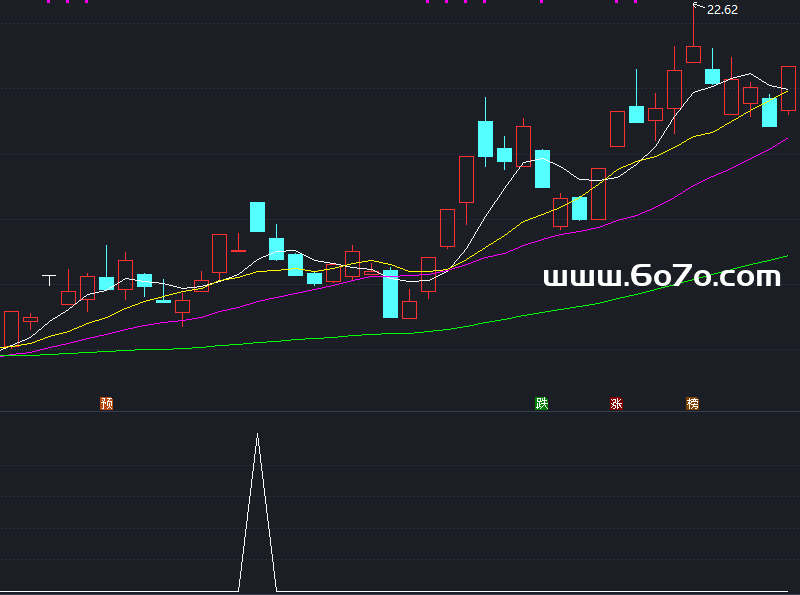
Task: Click the divider line above the indicator panel
Action: 400,412
